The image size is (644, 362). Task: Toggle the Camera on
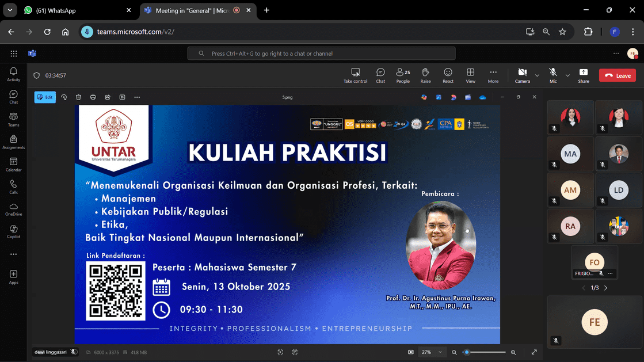522,75
